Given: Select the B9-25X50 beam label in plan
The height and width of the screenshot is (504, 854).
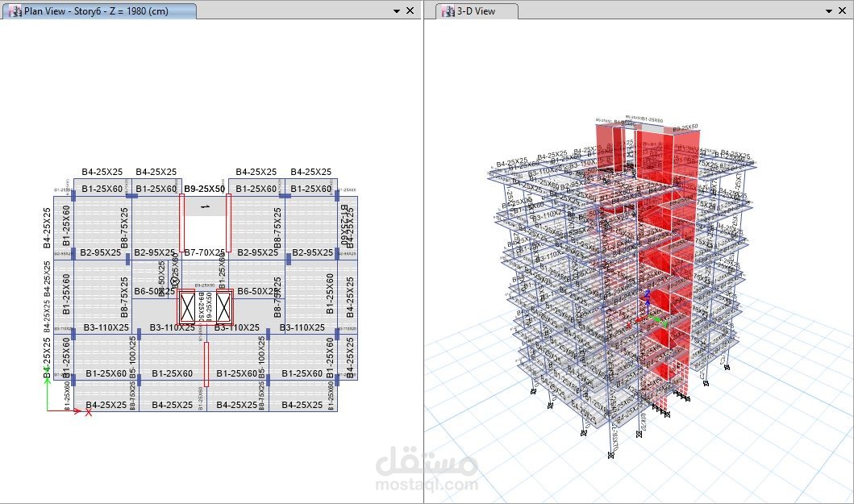Looking at the screenshot, I should pyautogui.click(x=204, y=189).
